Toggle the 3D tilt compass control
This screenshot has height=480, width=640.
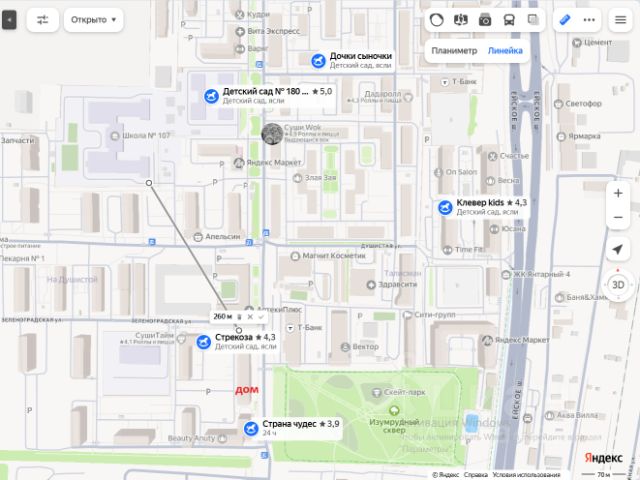point(618,284)
